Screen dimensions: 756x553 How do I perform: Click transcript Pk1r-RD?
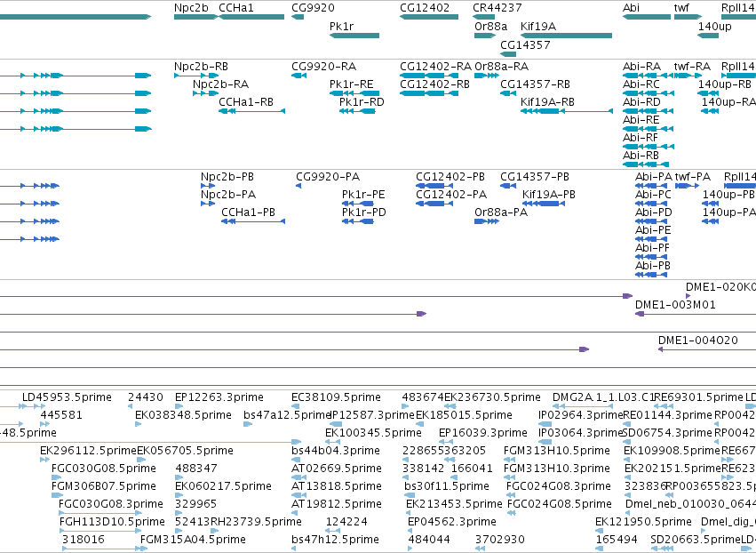[x=362, y=102]
